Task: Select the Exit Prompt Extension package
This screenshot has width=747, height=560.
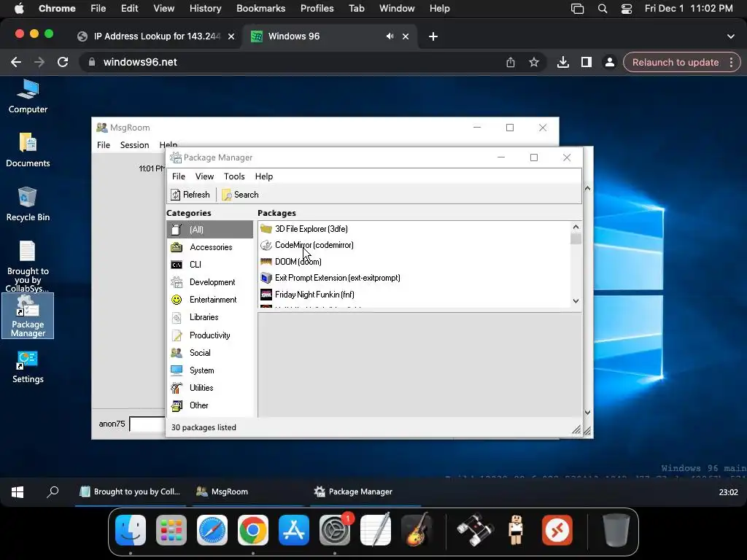Action: tap(414, 278)
